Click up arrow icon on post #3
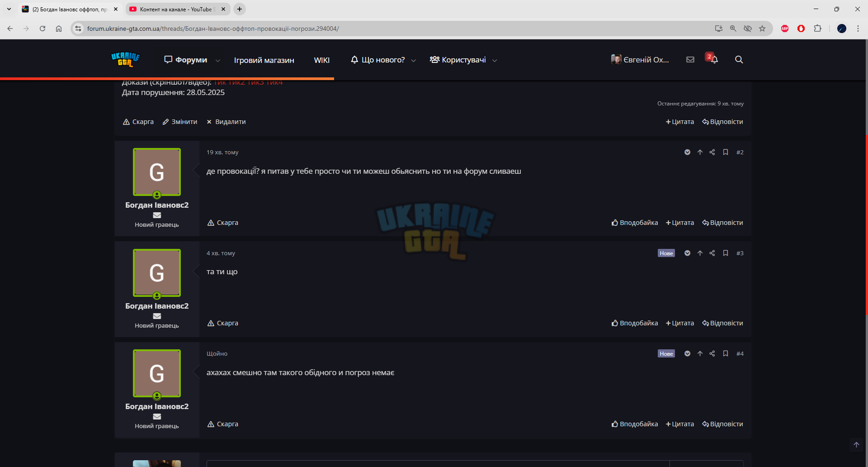 click(x=700, y=253)
